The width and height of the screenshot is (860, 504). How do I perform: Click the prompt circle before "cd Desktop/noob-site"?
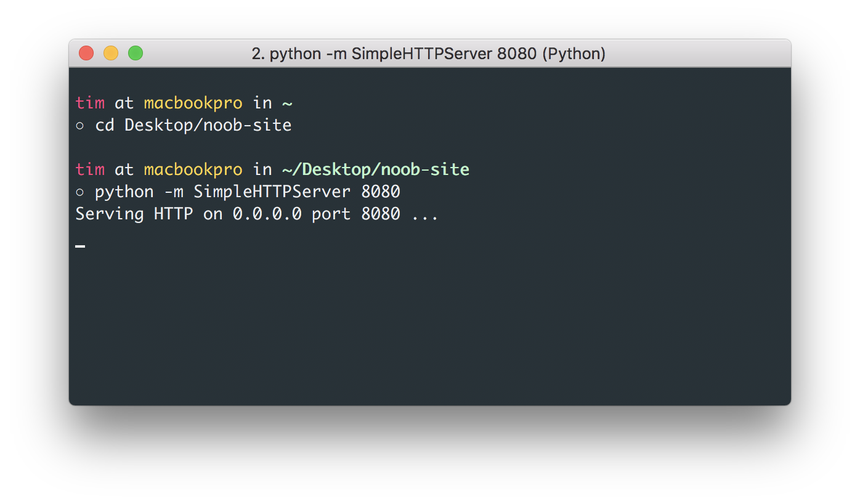point(79,126)
